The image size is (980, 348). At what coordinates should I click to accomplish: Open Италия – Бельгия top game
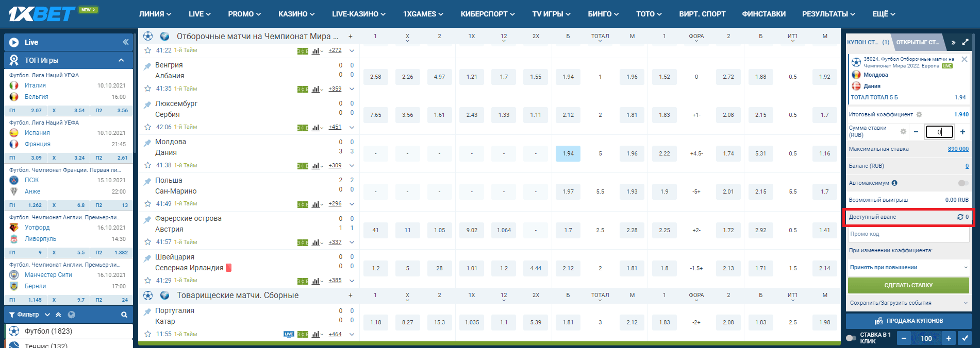click(69, 91)
